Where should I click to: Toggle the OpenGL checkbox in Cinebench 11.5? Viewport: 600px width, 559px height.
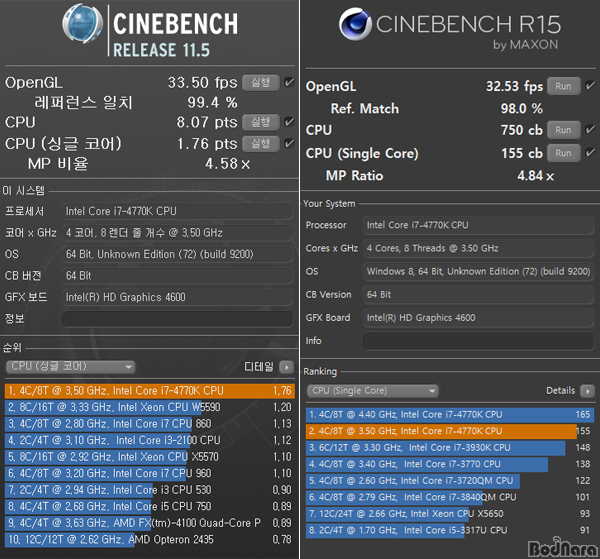tap(289, 82)
